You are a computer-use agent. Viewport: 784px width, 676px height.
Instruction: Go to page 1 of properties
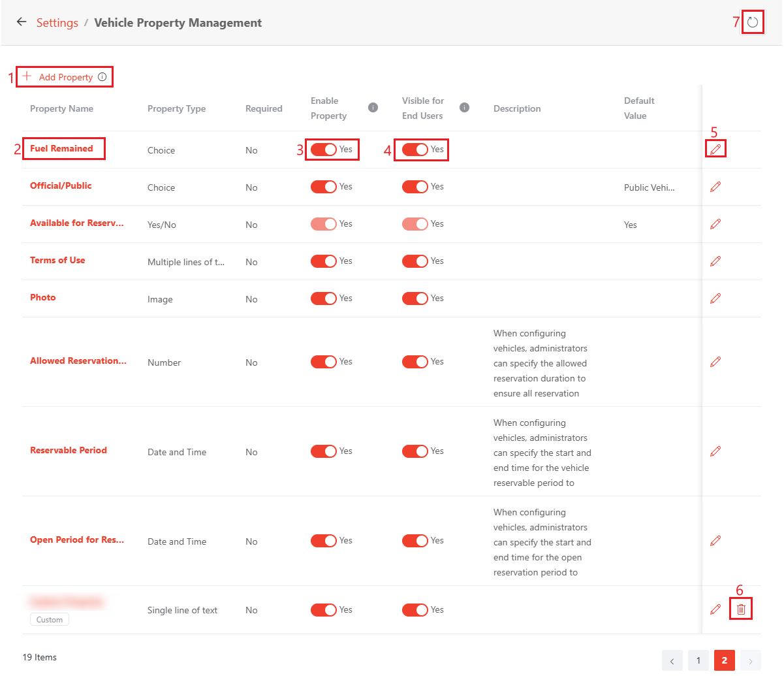(698, 660)
